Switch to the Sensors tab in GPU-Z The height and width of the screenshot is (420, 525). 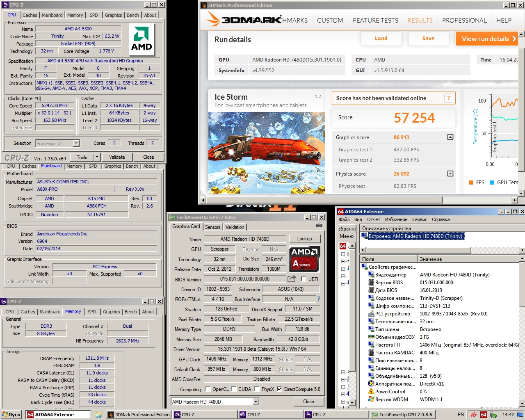[x=213, y=227]
